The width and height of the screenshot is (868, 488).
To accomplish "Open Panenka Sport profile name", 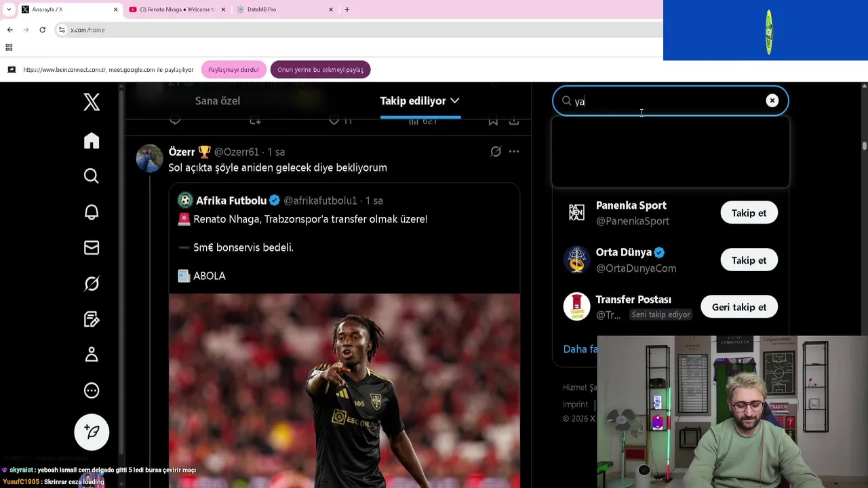I will pyautogui.click(x=631, y=205).
